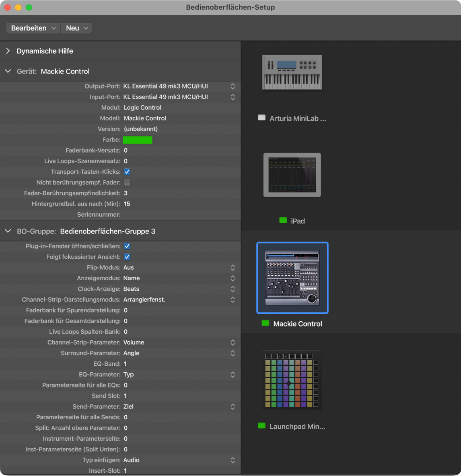Viewport: 461px width, 476px height.
Task: Click the Hintergrundbel. aus nach value 15
Action: click(127, 204)
